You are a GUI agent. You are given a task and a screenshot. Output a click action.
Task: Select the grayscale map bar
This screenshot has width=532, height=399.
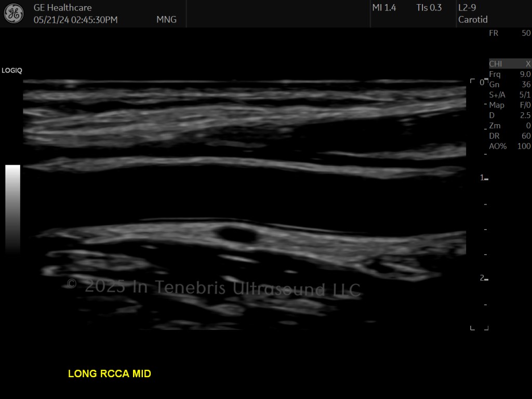(x=12, y=209)
